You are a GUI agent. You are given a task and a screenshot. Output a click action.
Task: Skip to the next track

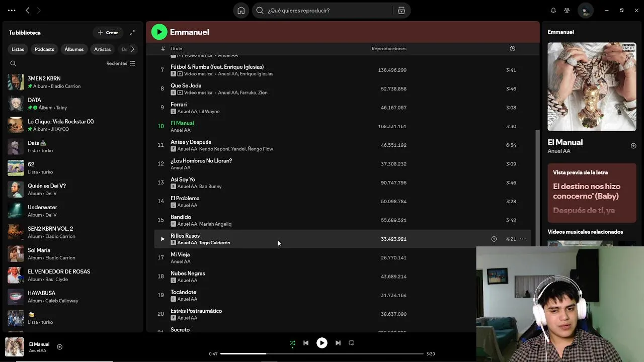338,343
